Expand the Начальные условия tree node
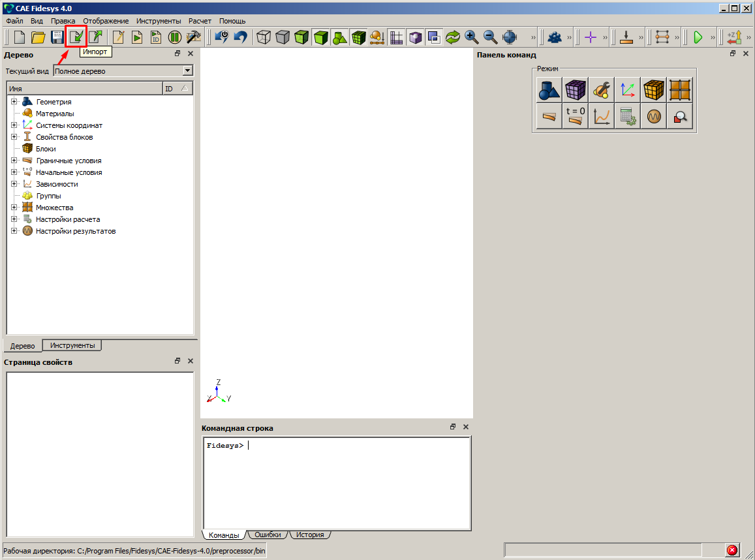Viewport: 755px width, 560px height. point(14,172)
